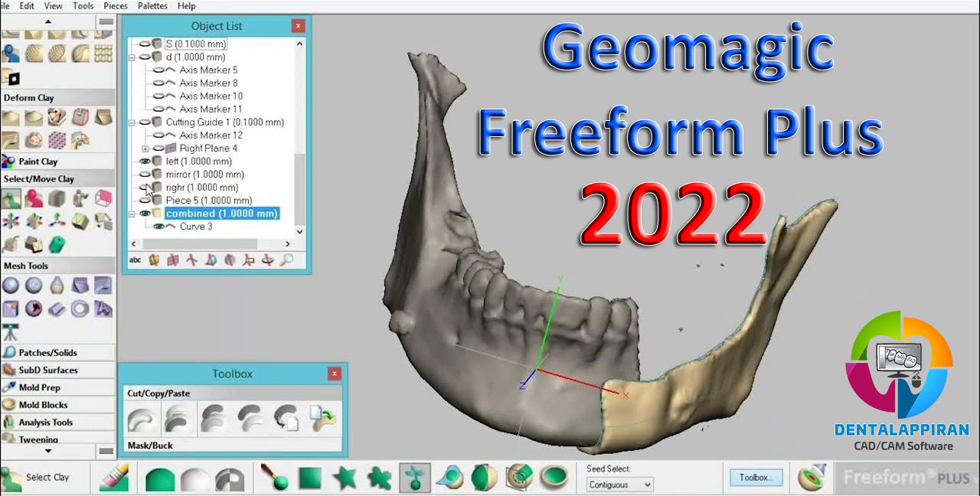Viewport: 980px width, 496px height.
Task: Click the paste-with-arrow icon in Toolbox
Action: coord(325,418)
